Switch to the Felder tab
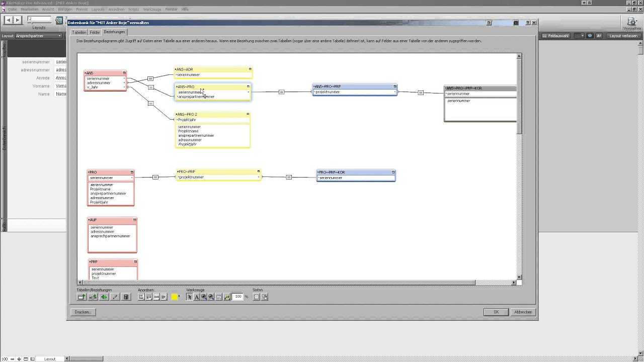This screenshot has height=362, width=644. [95, 32]
